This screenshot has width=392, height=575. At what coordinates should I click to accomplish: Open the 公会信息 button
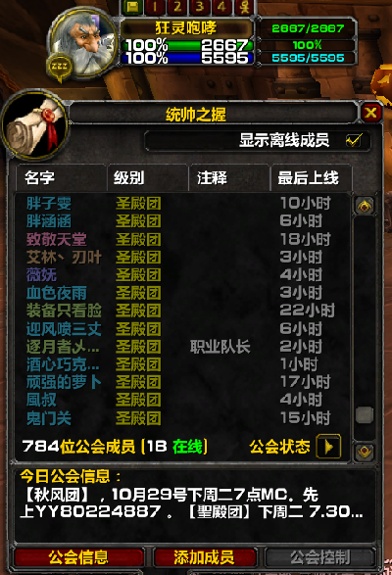click(x=78, y=557)
